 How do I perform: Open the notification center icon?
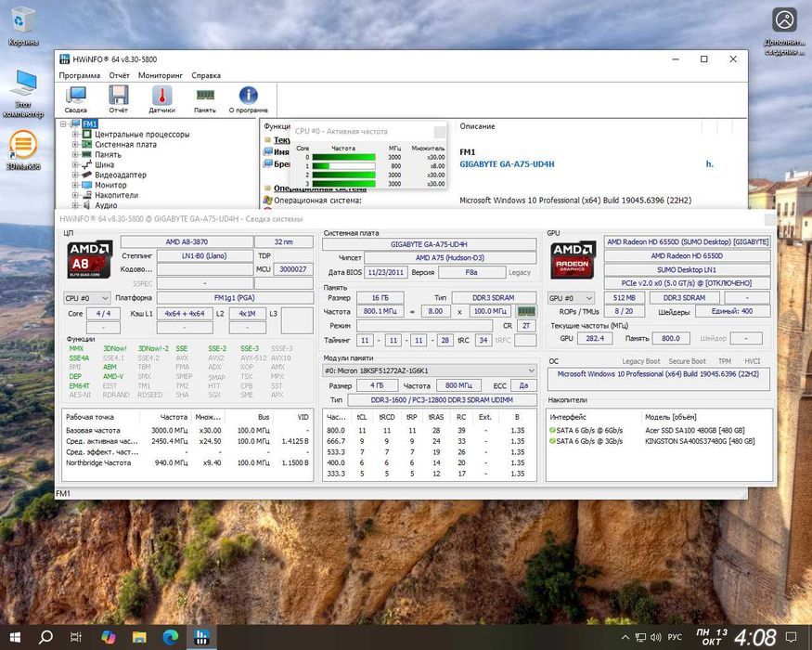pyautogui.click(x=791, y=637)
